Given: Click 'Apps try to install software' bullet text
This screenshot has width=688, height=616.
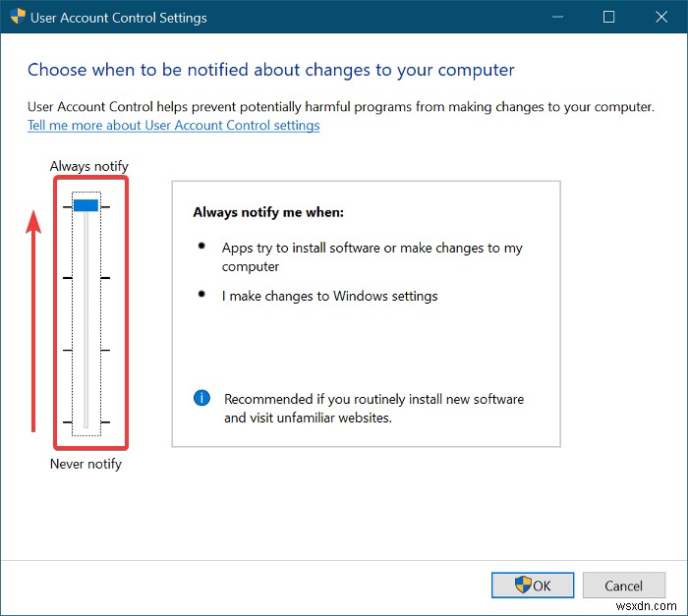Looking at the screenshot, I should coord(373,257).
